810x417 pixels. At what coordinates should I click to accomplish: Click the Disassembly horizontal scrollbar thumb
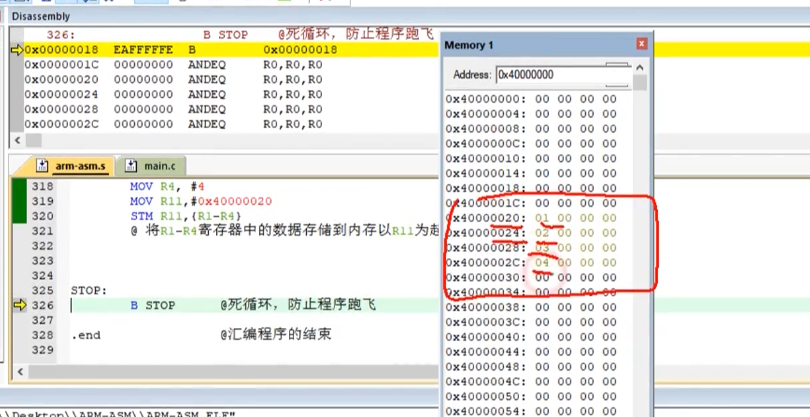34,140
